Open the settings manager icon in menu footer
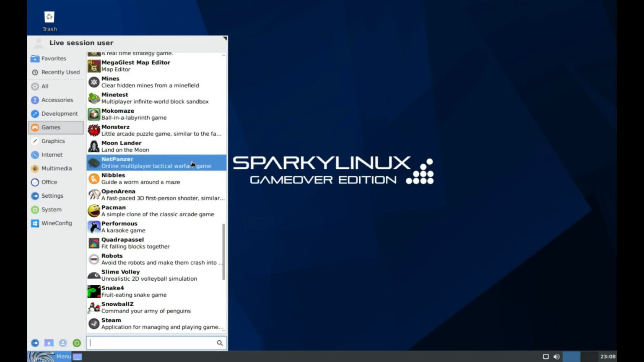The height and width of the screenshot is (362, 644). click(x=35, y=343)
